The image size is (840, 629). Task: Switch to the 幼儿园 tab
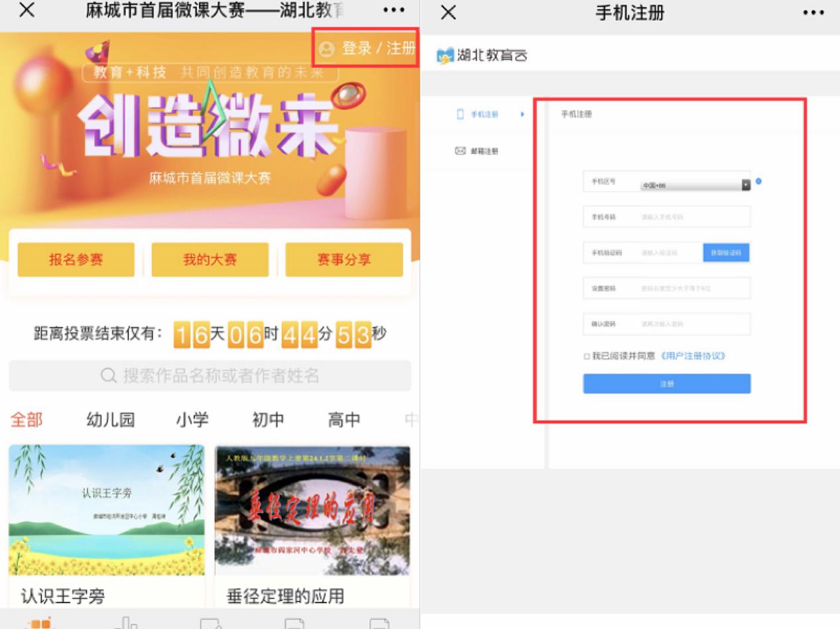click(x=111, y=420)
